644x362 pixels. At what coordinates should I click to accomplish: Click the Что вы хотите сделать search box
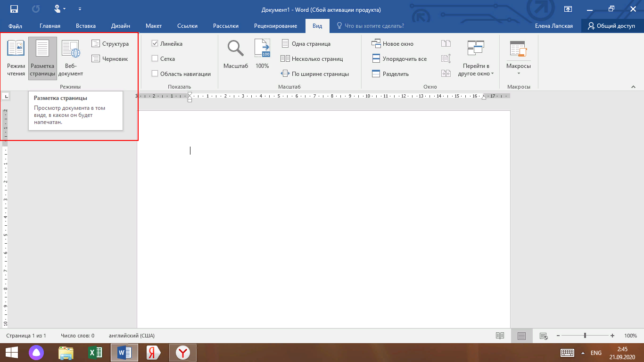click(x=370, y=26)
